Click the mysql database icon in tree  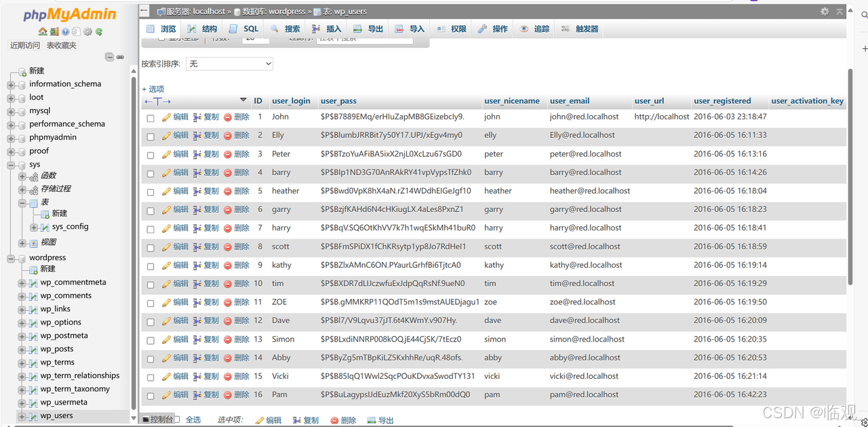click(22, 110)
